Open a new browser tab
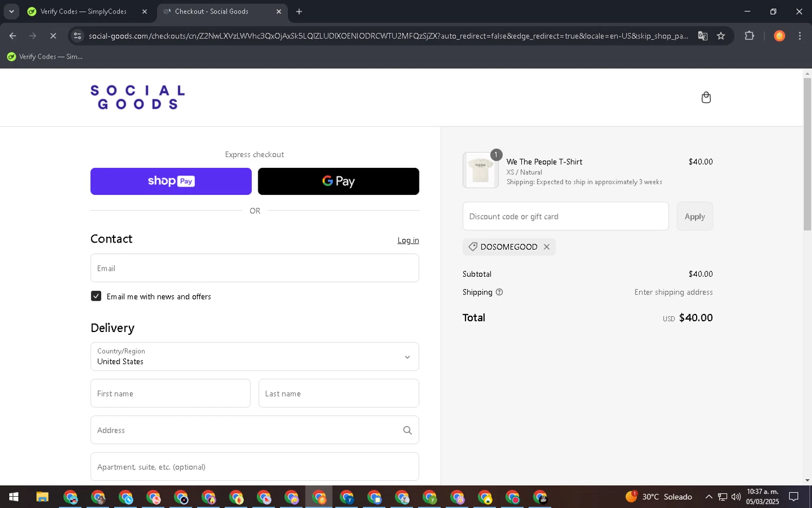Screen dimensions: 812x508 pyautogui.click(x=299, y=11)
